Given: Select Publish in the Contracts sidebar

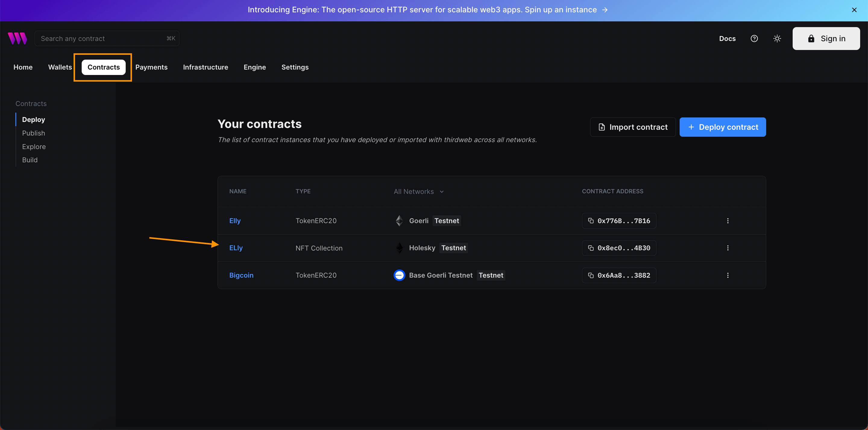Looking at the screenshot, I should 33,133.
